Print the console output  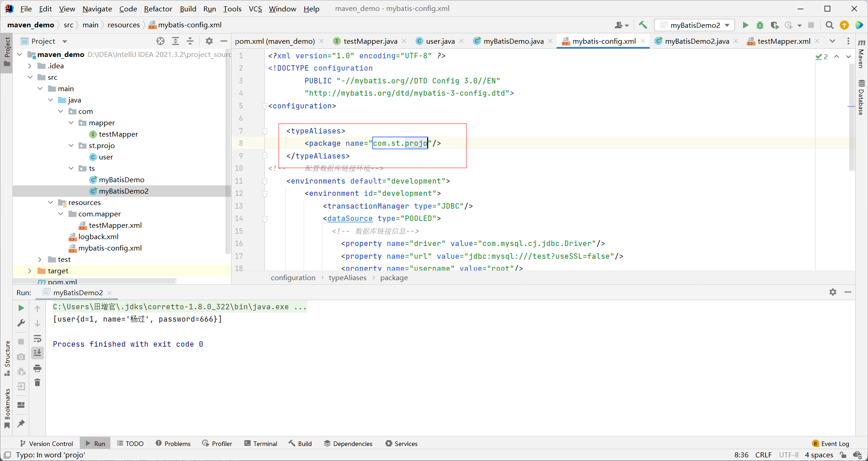click(x=37, y=368)
